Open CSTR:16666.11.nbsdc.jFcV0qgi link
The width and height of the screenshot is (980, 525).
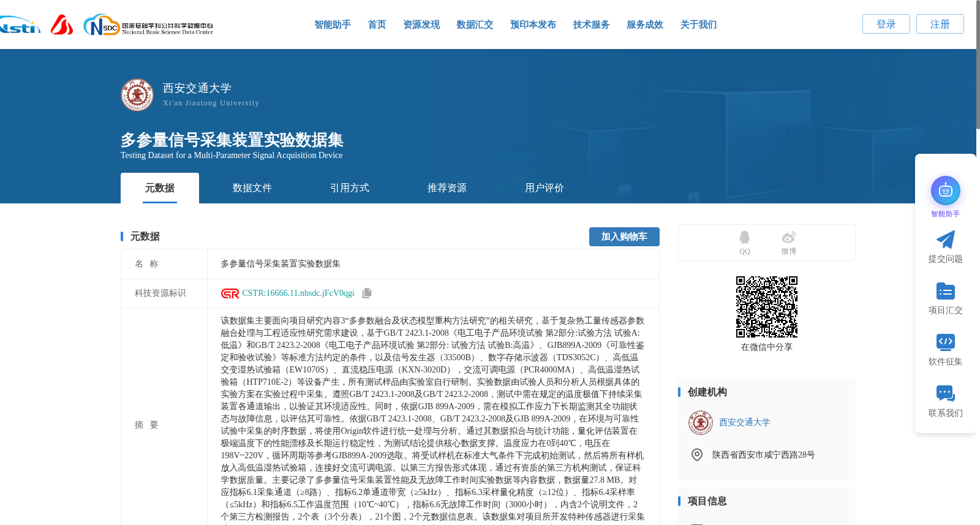298,293
